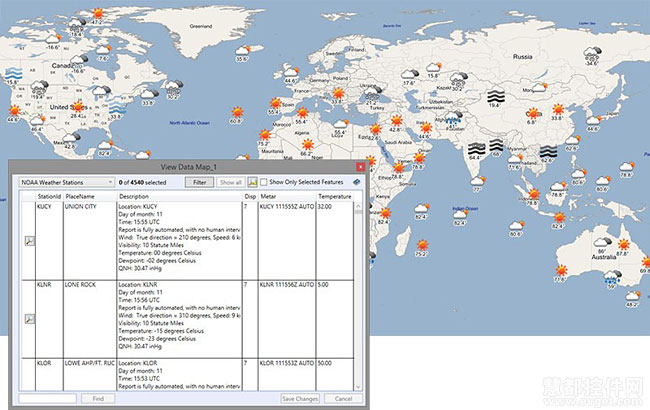Click the fog icon labeled 68° near Myanmar
Viewport: 650px width, 410px height.
496,145
